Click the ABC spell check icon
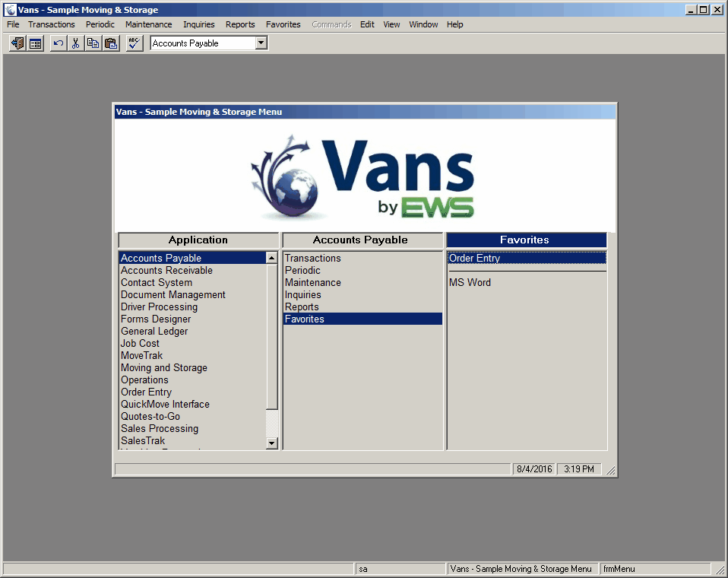This screenshot has height=578, width=728. [x=135, y=43]
